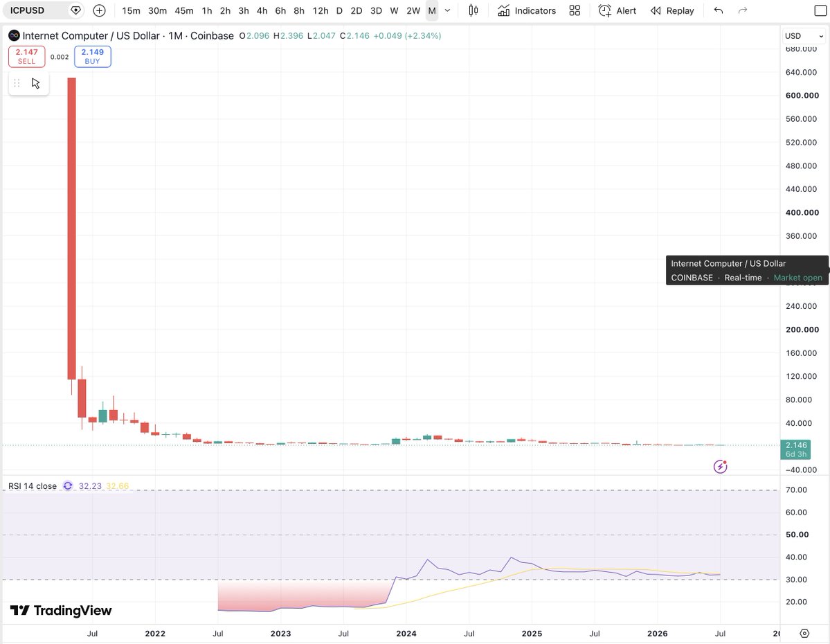The height and width of the screenshot is (644, 830).
Task: Open chart settings gear at bottom right
Action: click(x=804, y=634)
